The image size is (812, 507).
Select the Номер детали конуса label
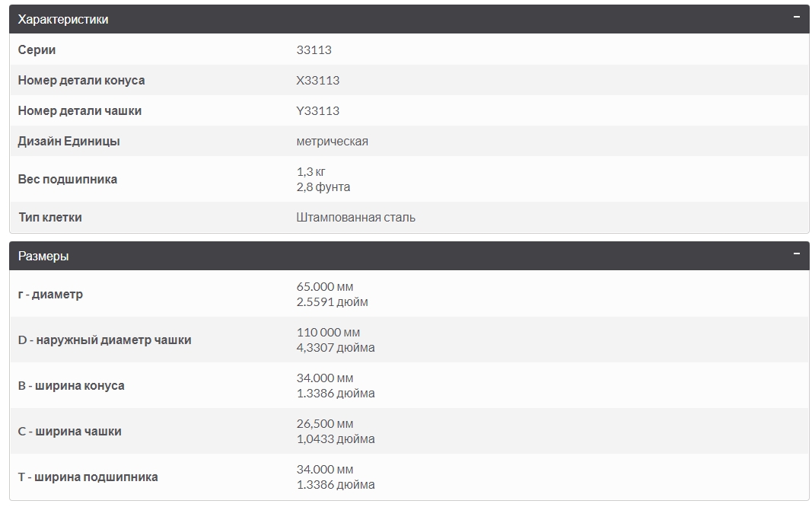click(81, 81)
